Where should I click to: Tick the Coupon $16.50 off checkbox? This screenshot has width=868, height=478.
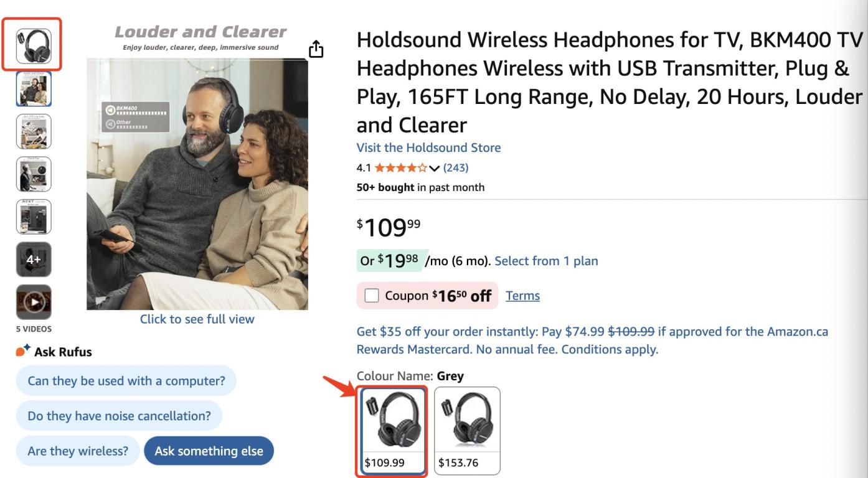pos(372,296)
